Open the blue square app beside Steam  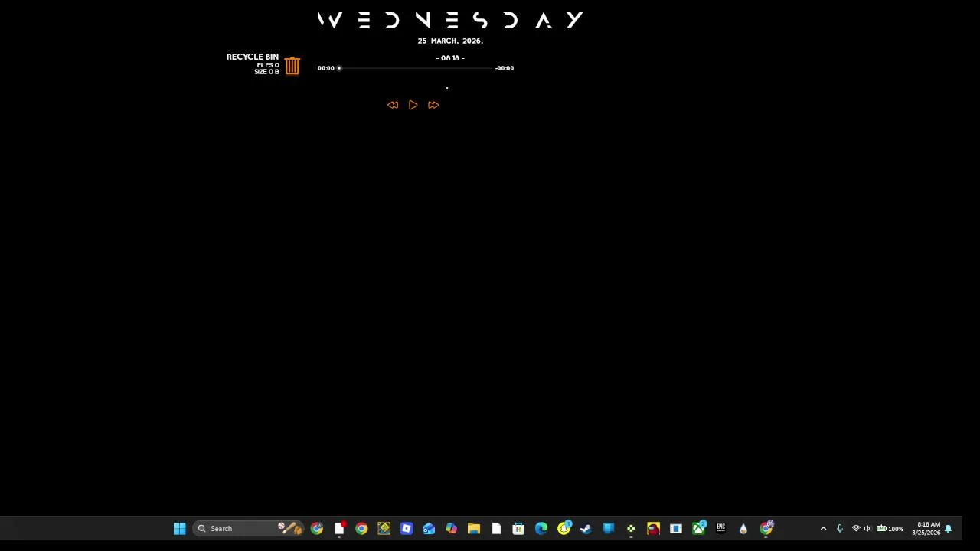pos(609,528)
